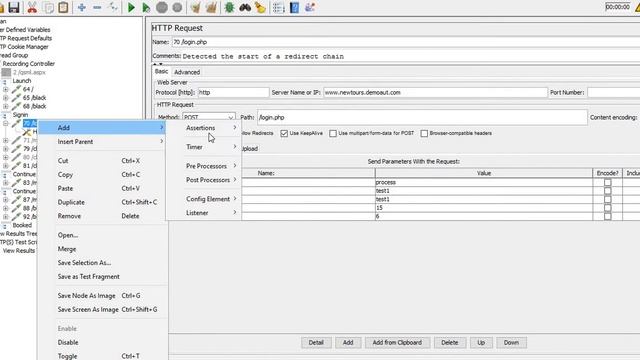This screenshot has width=640, height=360.
Task: Click the Save floppy disk toolbar icon
Action: pos(14,7)
